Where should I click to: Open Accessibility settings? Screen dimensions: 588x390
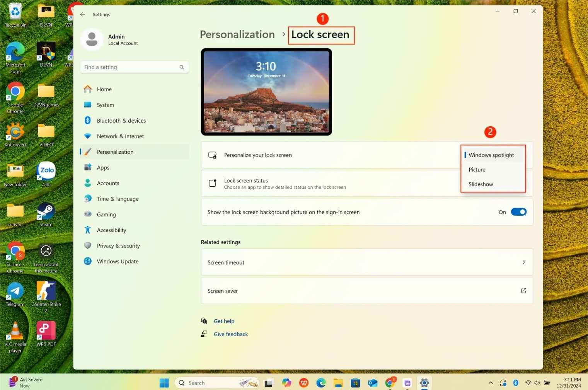pyautogui.click(x=111, y=230)
